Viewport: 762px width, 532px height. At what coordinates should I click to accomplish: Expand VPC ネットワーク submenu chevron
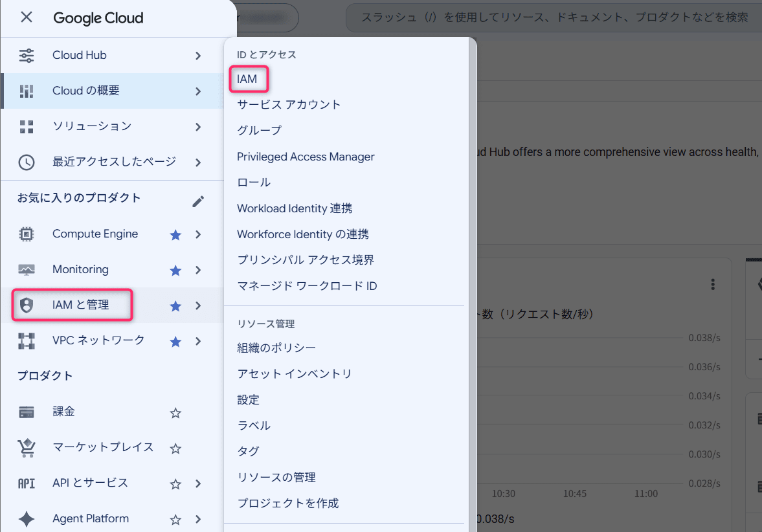pos(198,342)
